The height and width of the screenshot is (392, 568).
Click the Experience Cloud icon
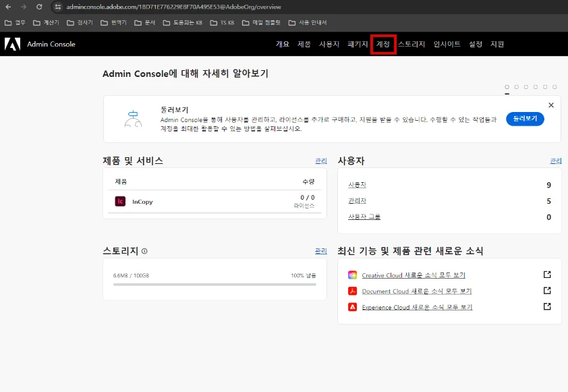click(352, 307)
